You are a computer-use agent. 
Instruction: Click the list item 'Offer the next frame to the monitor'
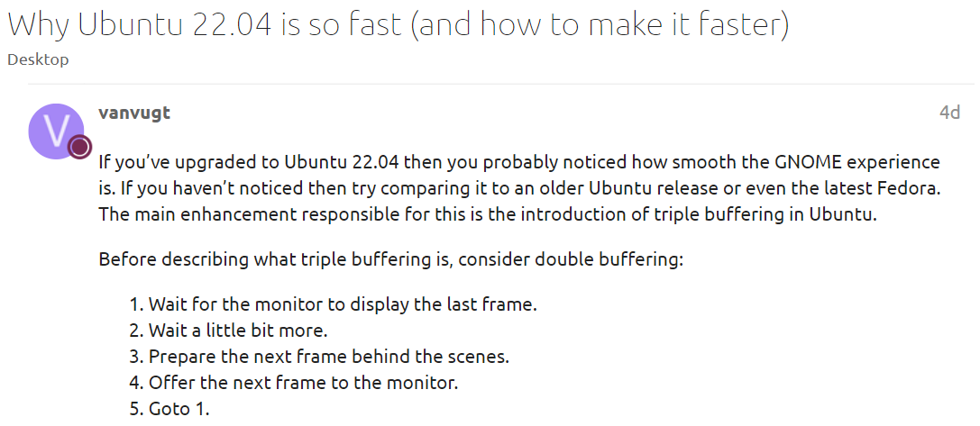tap(295, 382)
